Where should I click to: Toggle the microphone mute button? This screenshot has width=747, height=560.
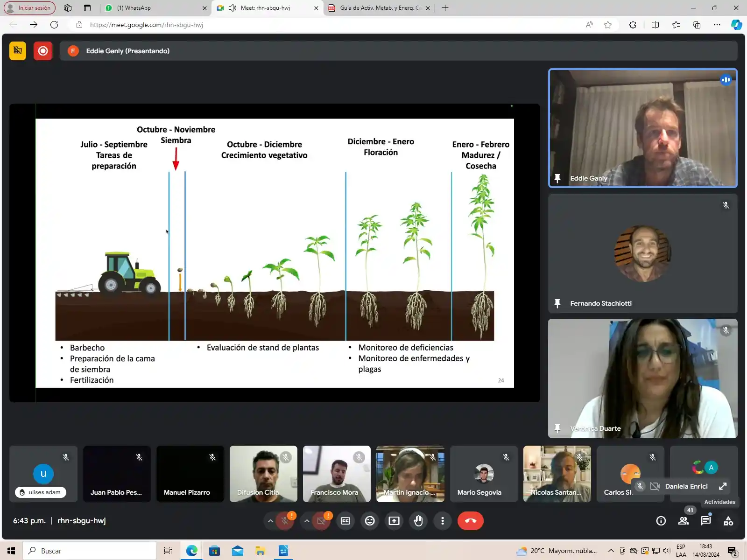284,521
